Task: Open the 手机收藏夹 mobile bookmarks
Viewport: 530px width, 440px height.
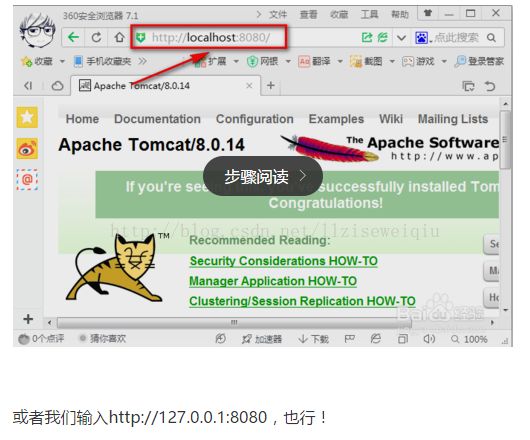Action: click(102, 62)
